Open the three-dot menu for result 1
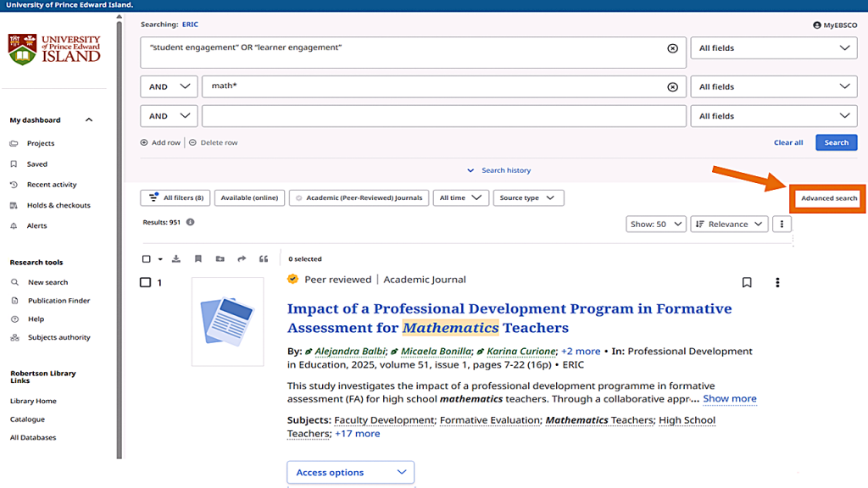The width and height of the screenshot is (868, 488). point(777,283)
